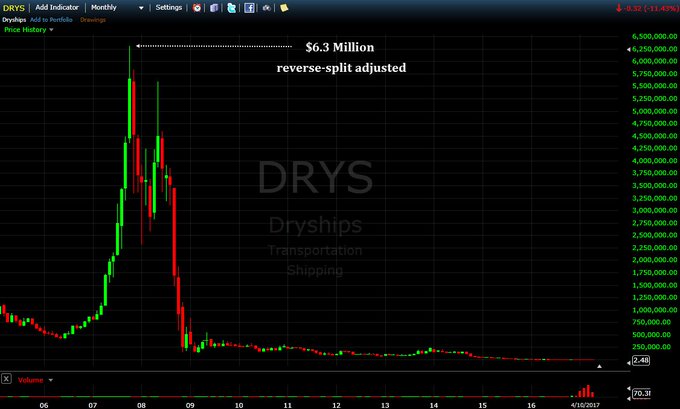680x409 pixels.
Task: Close the Volume panel with the X icon
Action: point(6,379)
